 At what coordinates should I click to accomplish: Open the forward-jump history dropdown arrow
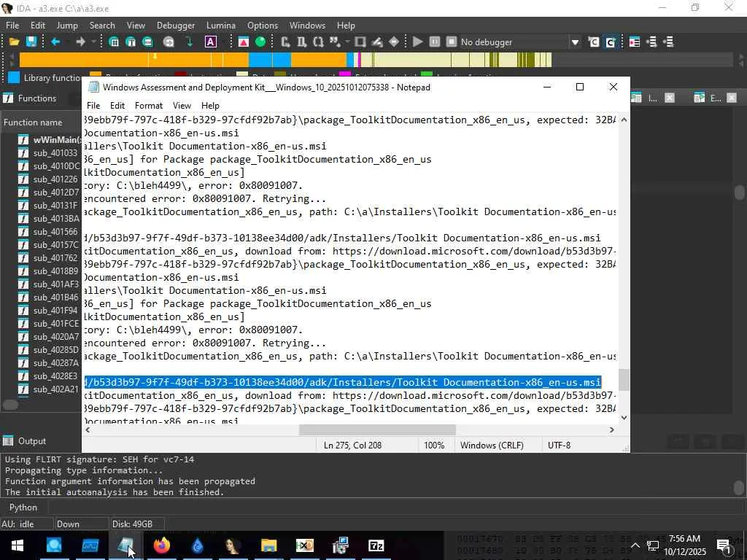[x=93, y=42]
